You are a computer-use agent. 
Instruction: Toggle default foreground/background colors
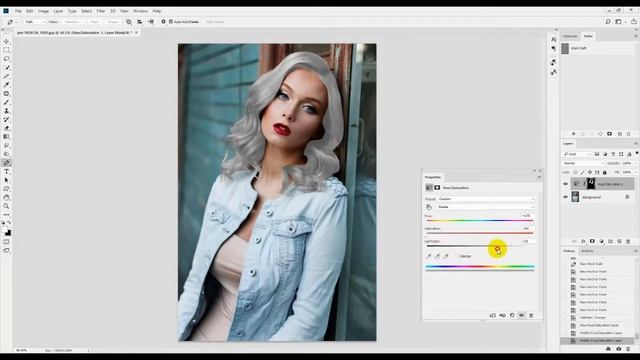3,223
